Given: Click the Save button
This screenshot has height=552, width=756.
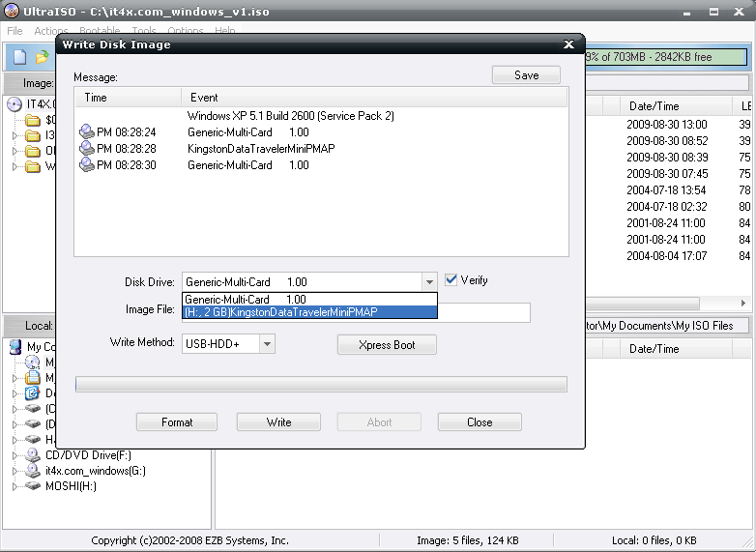Looking at the screenshot, I should tap(526, 75).
